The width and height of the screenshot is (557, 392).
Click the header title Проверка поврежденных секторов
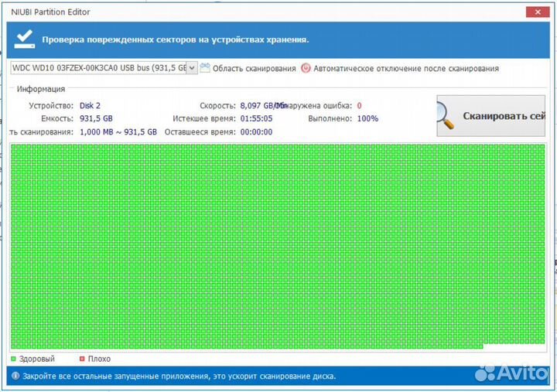[x=176, y=39]
